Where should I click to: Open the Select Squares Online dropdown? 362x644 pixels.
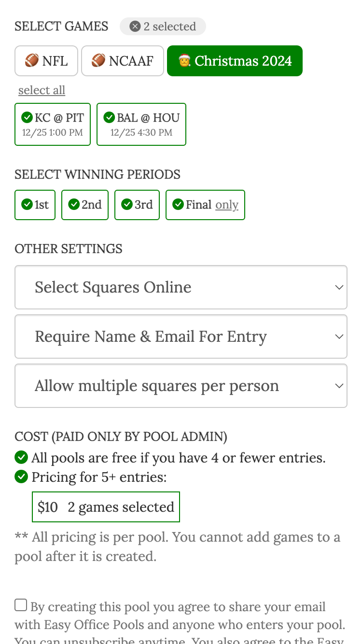[x=181, y=287]
